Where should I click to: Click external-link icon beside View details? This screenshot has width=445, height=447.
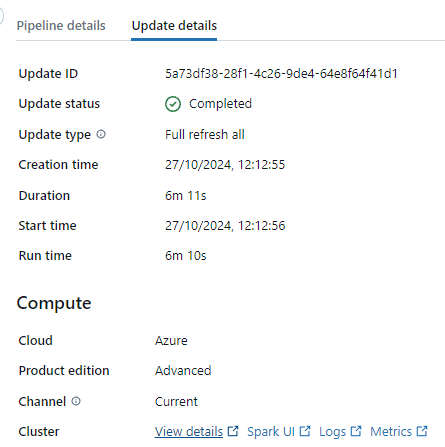click(233, 431)
